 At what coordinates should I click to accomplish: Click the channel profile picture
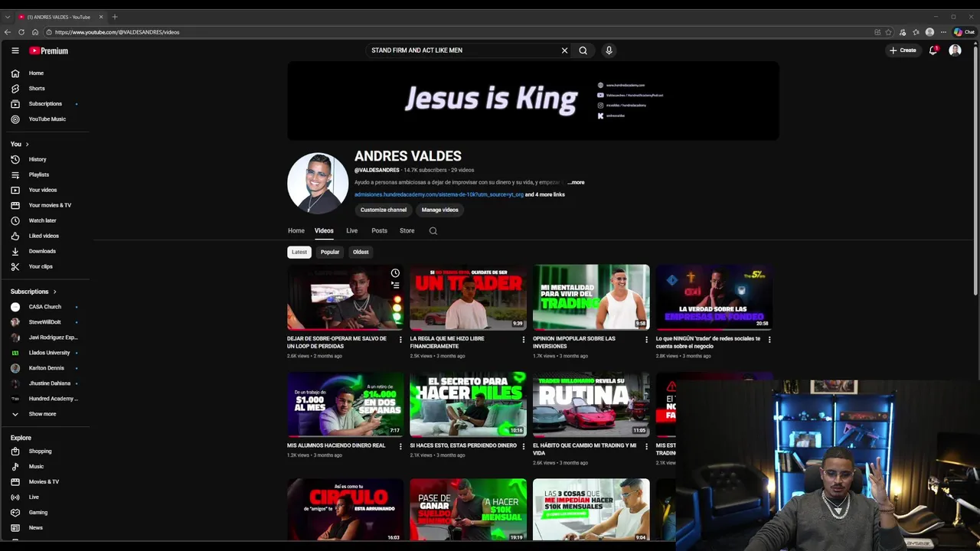click(318, 184)
